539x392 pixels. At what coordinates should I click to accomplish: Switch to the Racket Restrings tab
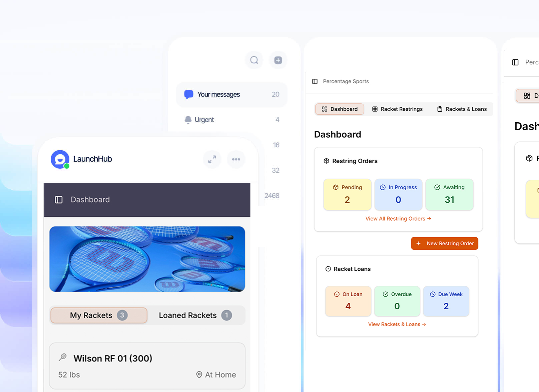click(398, 109)
